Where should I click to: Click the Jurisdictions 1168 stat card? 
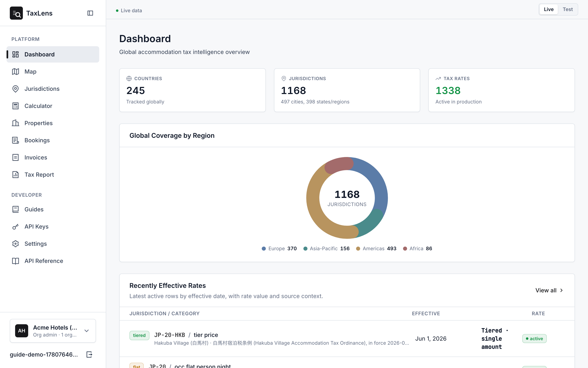pos(347,90)
